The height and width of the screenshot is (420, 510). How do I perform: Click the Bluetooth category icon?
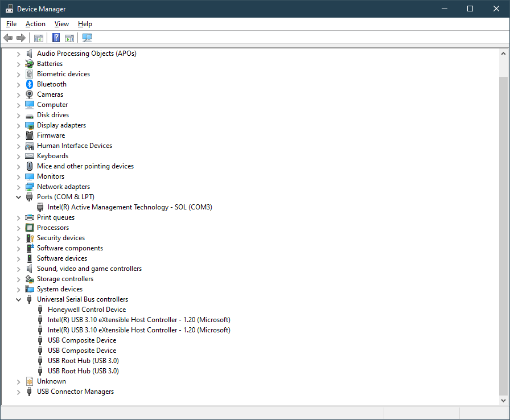[29, 84]
